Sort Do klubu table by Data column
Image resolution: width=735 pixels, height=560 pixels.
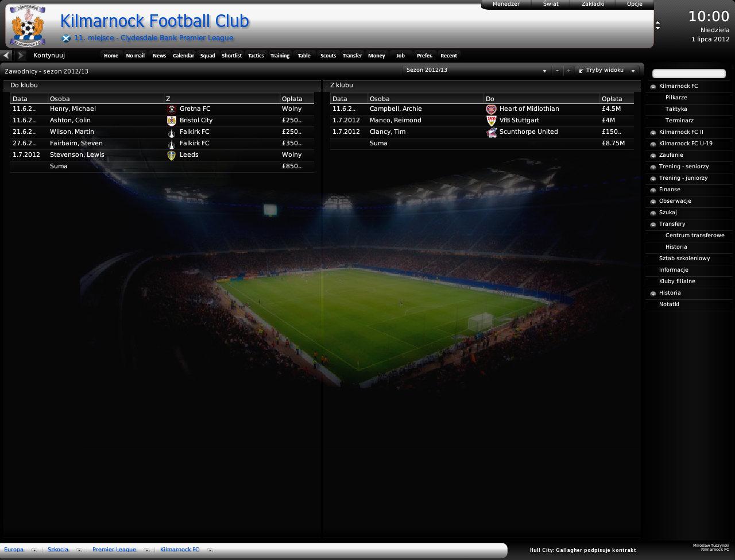pyautogui.click(x=29, y=99)
